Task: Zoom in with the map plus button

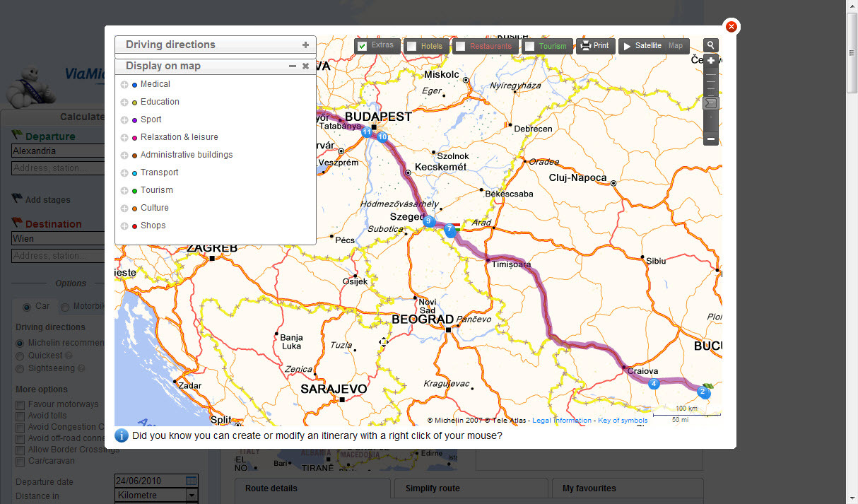Action: click(x=711, y=61)
